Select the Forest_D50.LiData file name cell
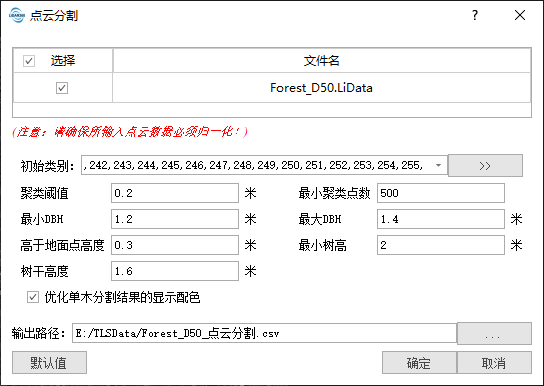 [x=322, y=88]
